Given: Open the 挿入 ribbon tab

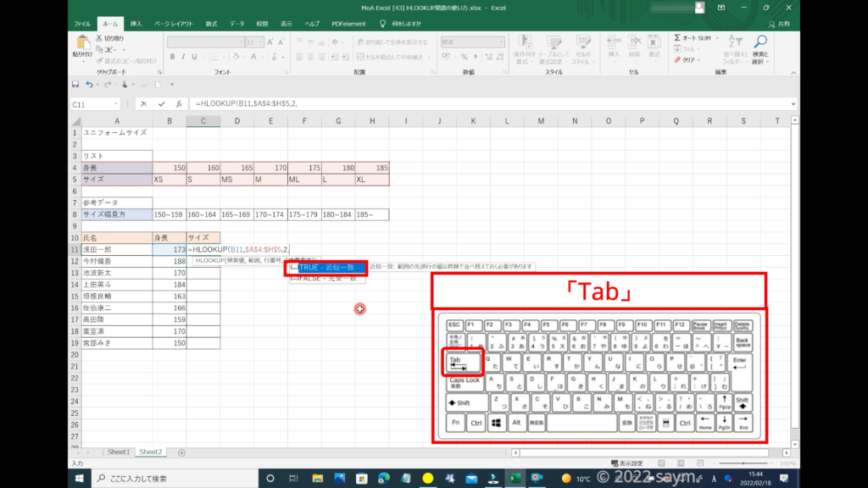Looking at the screenshot, I should [136, 24].
